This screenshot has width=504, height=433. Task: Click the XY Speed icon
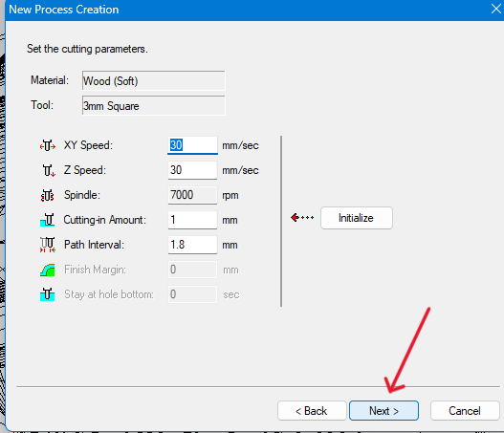pyautogui.click(x=48, y=146)
